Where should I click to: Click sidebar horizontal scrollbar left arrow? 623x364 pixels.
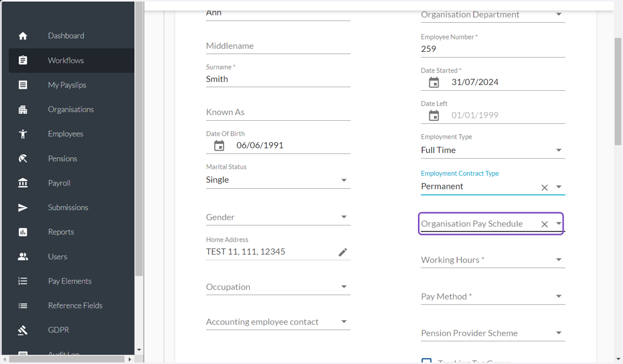pyautogui.click(x=5, y=359)
